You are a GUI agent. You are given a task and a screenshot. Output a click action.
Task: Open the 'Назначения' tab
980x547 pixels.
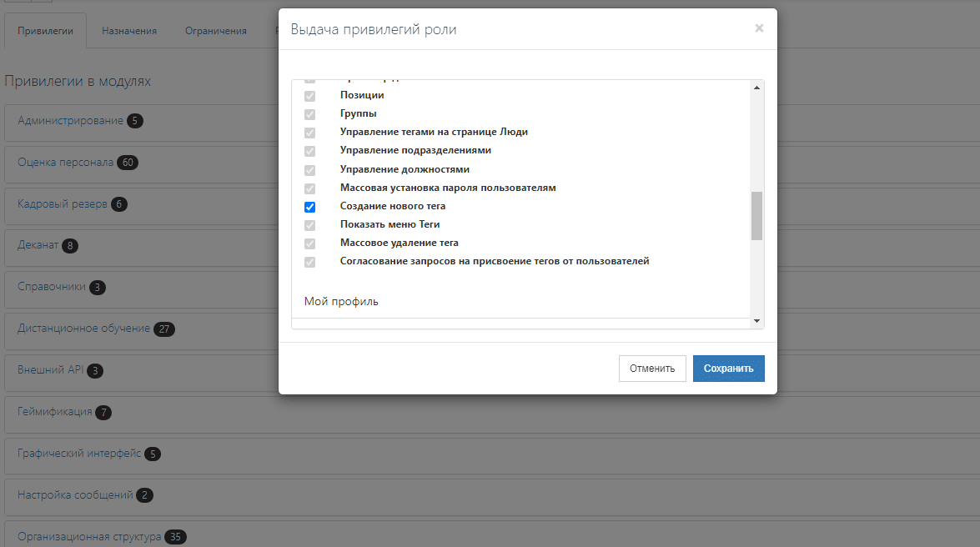pos(129,31)
